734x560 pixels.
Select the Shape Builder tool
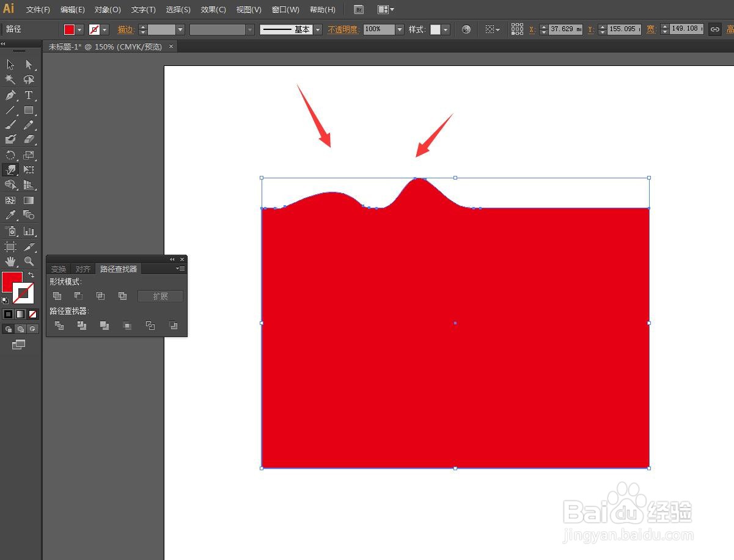tap(10, 184)
